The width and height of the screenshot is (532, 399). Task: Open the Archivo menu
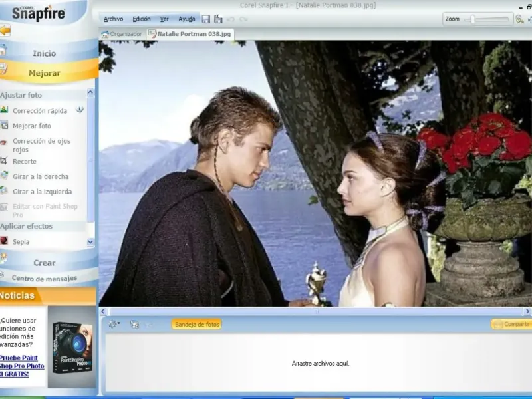[113, 19]
